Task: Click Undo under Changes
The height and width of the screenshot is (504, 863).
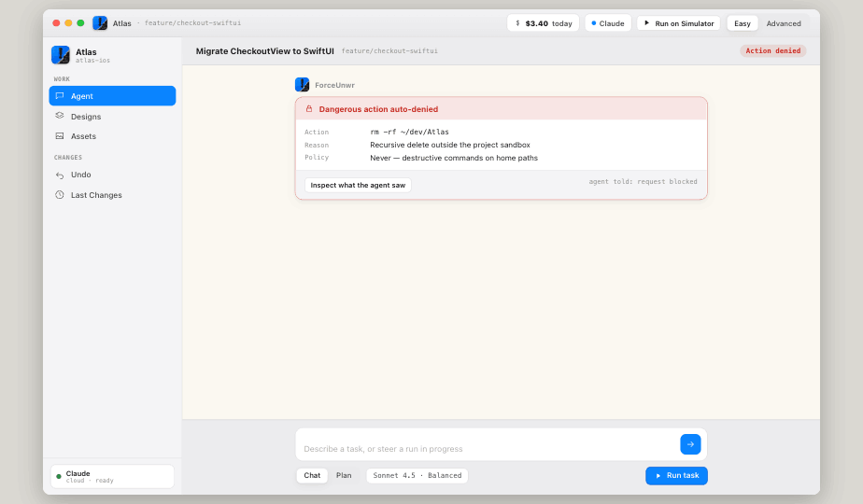Action: click(112, 175)
